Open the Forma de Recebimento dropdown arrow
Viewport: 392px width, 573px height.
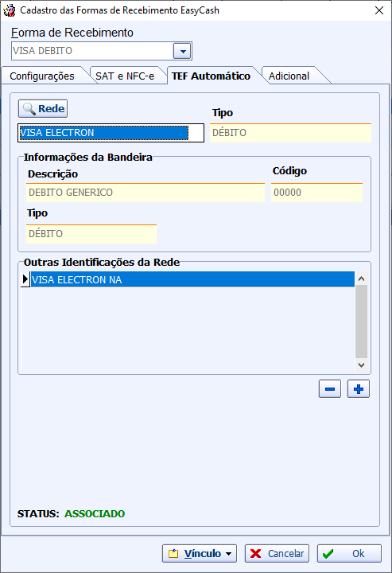coord(183,51)
